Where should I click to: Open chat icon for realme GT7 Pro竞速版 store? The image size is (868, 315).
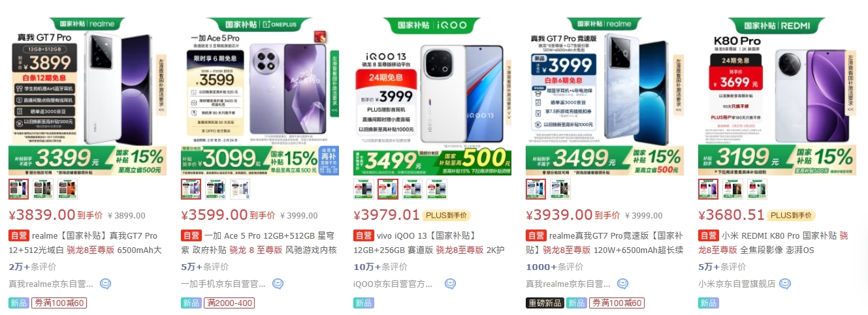(x=622, y=284)
